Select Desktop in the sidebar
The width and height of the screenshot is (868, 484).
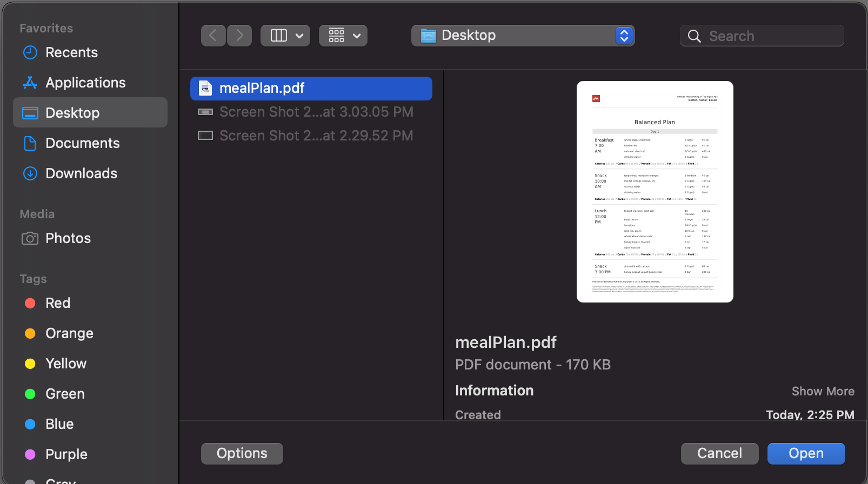(90, 112)
